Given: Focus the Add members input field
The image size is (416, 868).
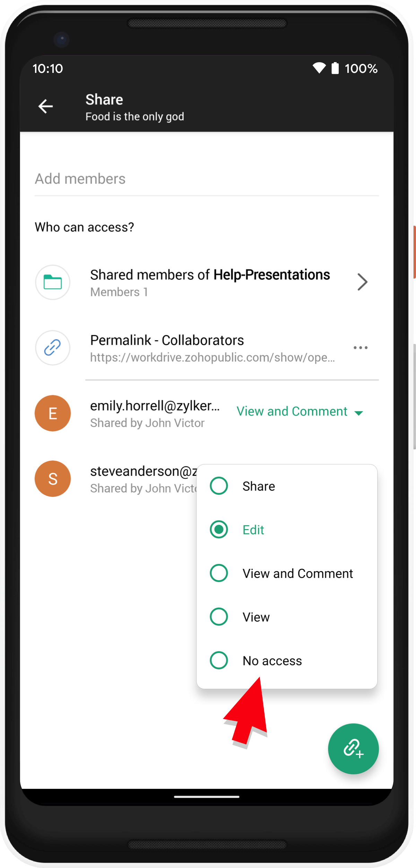Looking at the screenshot, I should pyautogui.click(x=207, y=179).
